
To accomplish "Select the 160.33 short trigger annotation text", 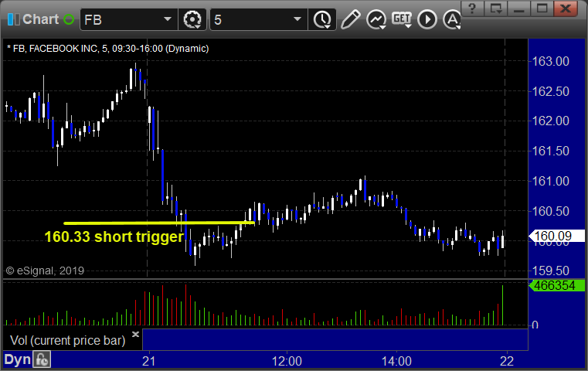I will click(x=114, y=237).
